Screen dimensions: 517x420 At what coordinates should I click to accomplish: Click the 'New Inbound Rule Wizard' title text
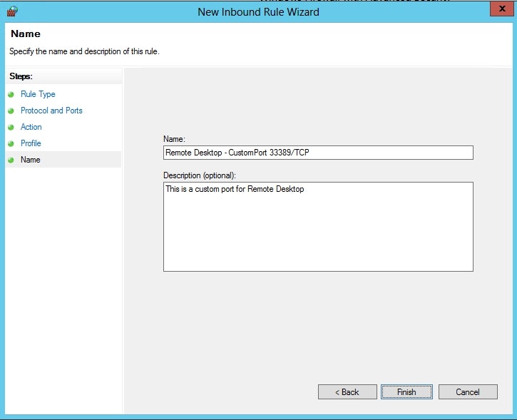pos(258,12)
